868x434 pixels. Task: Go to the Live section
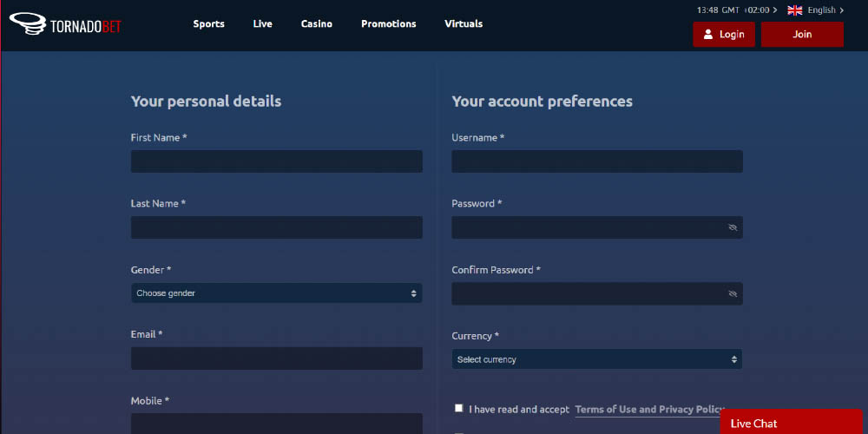pyautogui.click(x=262, y=24)
